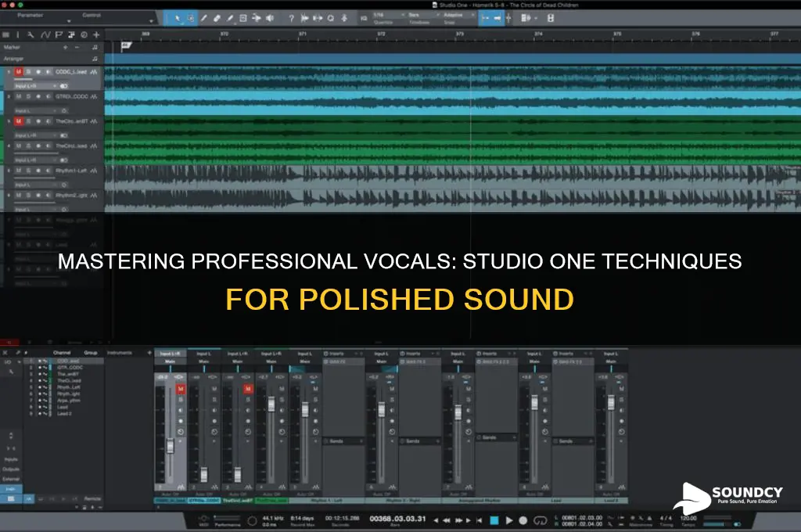Click the flag marker on the timeline
Viewport: 801px width, 532px height.
(x=126, y=46)
